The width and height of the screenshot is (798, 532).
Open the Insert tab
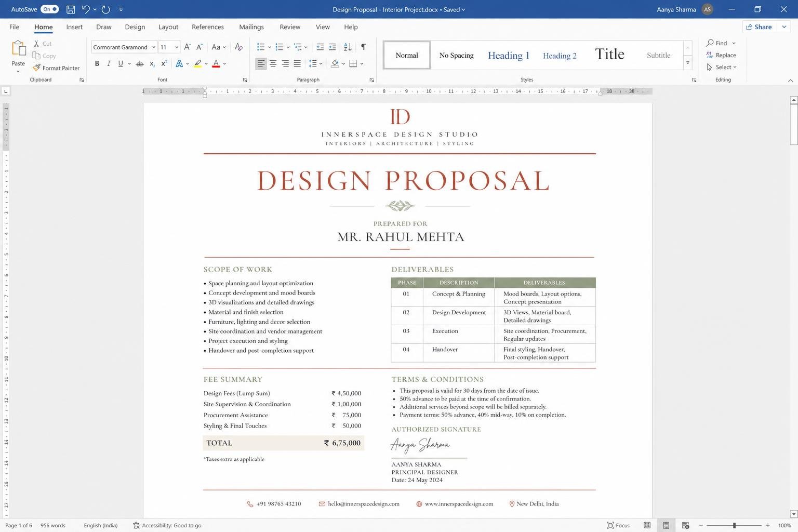74,27
